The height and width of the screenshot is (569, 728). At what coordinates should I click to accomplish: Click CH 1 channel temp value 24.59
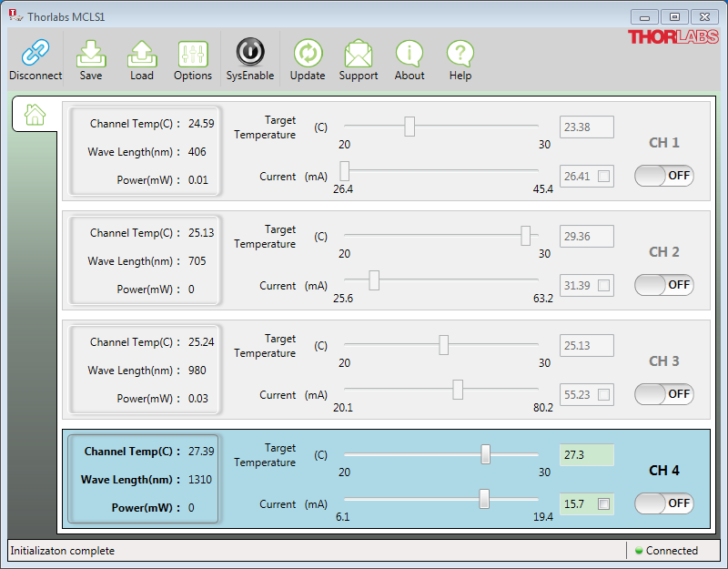(201, 124)
